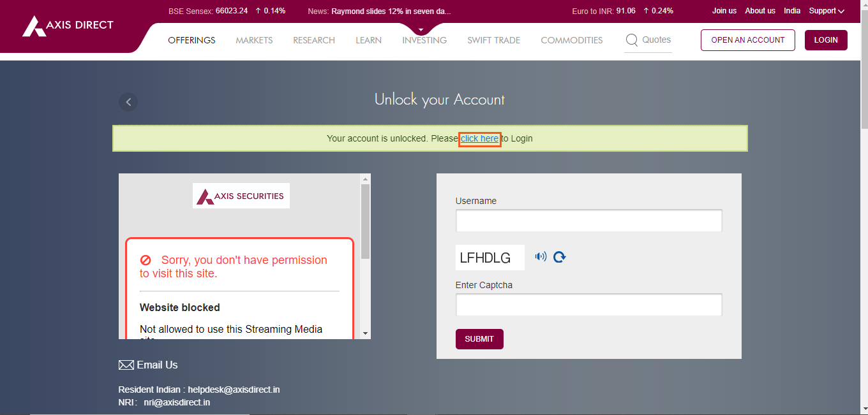Go to the Swift Trade menu
This screenshot has height=415, width=868.
493,40
